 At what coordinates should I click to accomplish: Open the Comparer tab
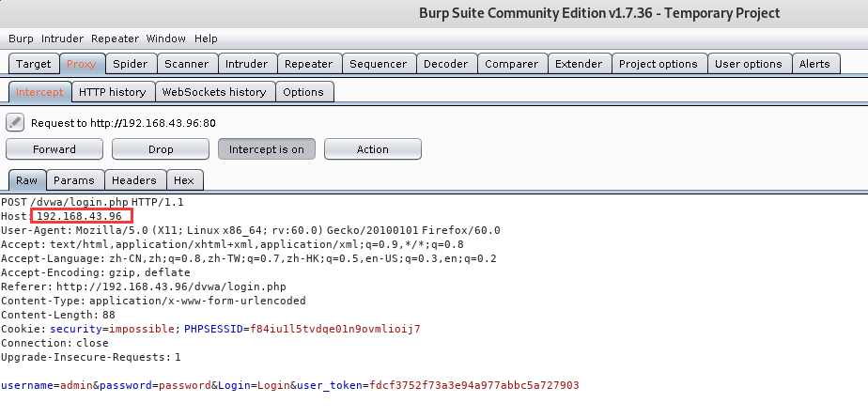[511, 64]
